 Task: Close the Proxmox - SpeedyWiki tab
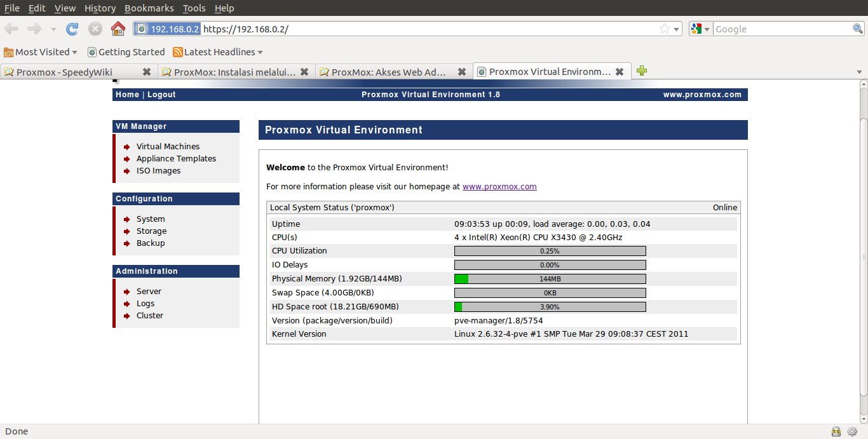point(147,72)
